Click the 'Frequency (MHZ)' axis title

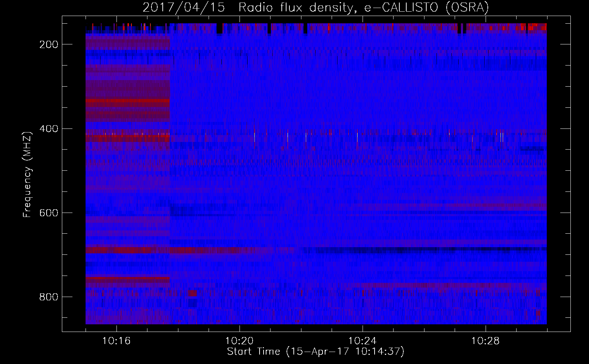(28, 174)
